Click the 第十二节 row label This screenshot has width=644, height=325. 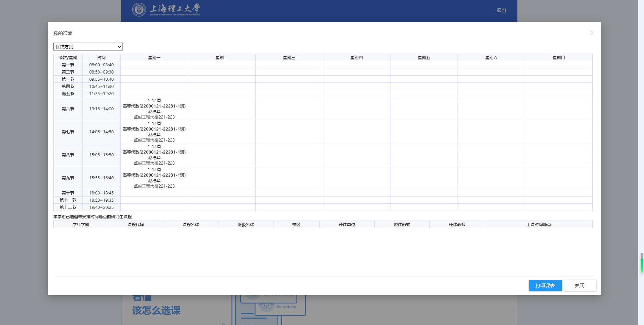click(x=68, y=208)
